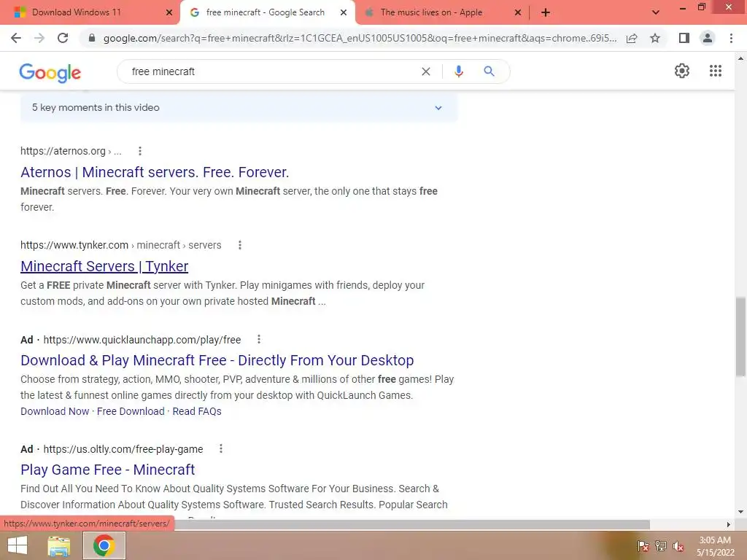Click the https://www.tynker.com breadcrumb text

(74, 245)
